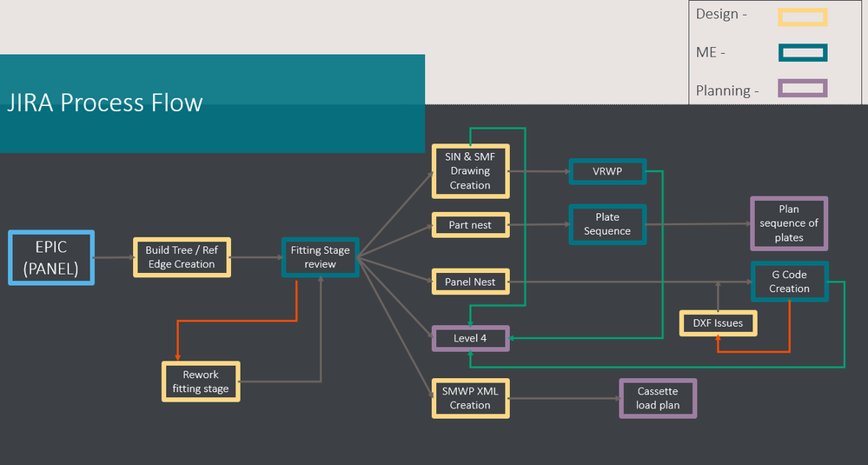Click the Part nest box
Image resolution: width=868 pixels, height=465 pixels.
pos(470,225)
